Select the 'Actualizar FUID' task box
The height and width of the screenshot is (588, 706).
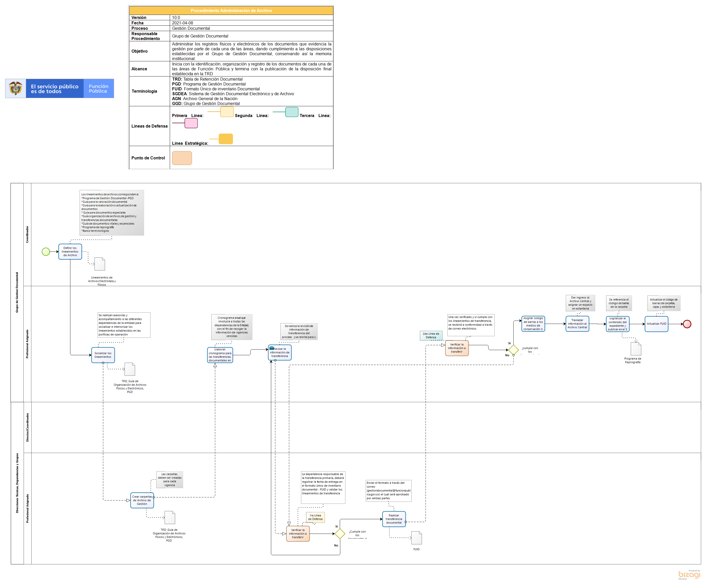click(656, 324)
